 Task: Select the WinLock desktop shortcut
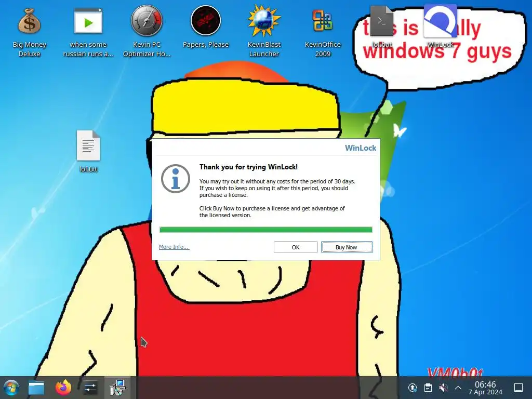pos(440,26)
